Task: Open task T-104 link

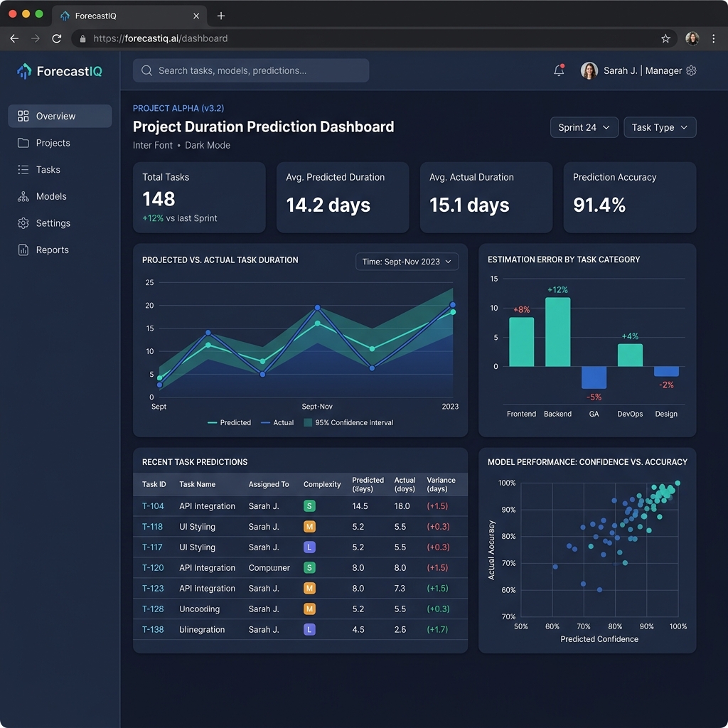Action: click(153, 506)
